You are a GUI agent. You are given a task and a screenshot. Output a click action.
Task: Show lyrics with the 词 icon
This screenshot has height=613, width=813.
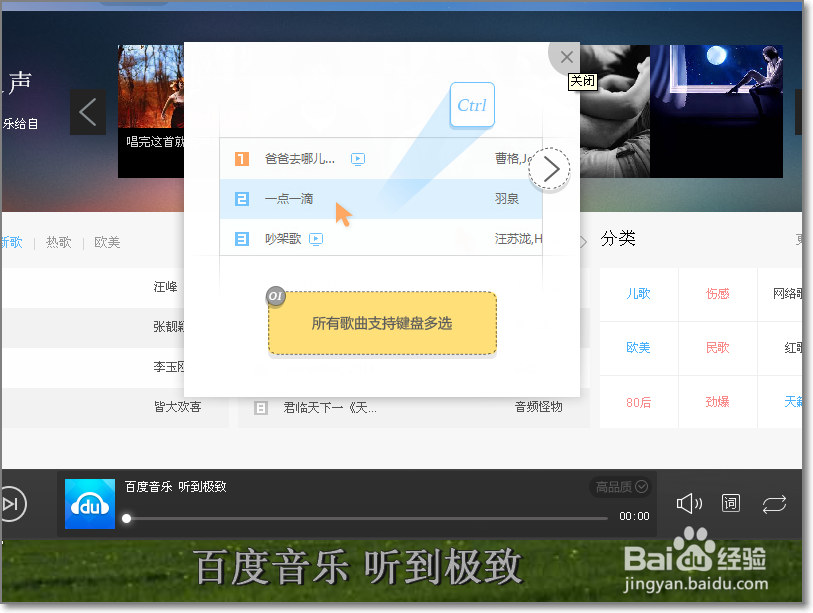pyautogui.click(x=731, y=503)
